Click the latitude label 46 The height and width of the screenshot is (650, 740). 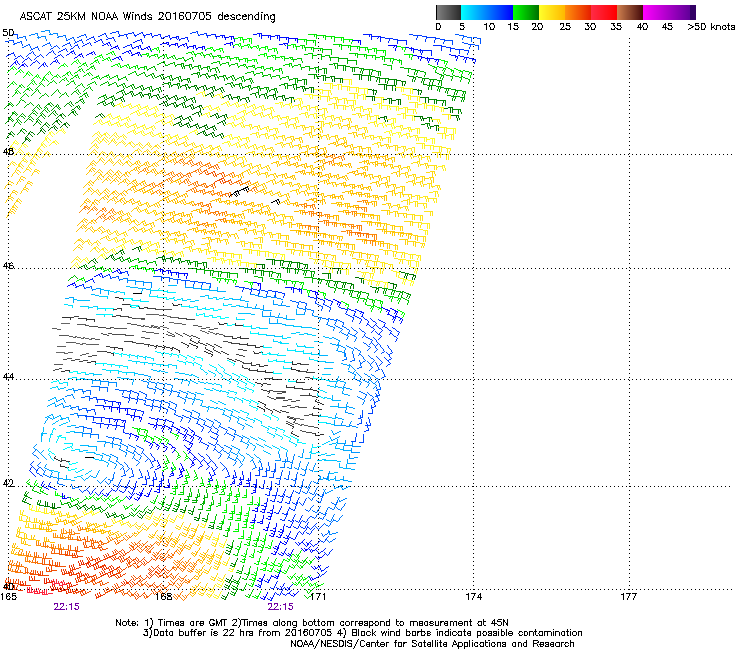pyautogui.click(x=8, y=266)
